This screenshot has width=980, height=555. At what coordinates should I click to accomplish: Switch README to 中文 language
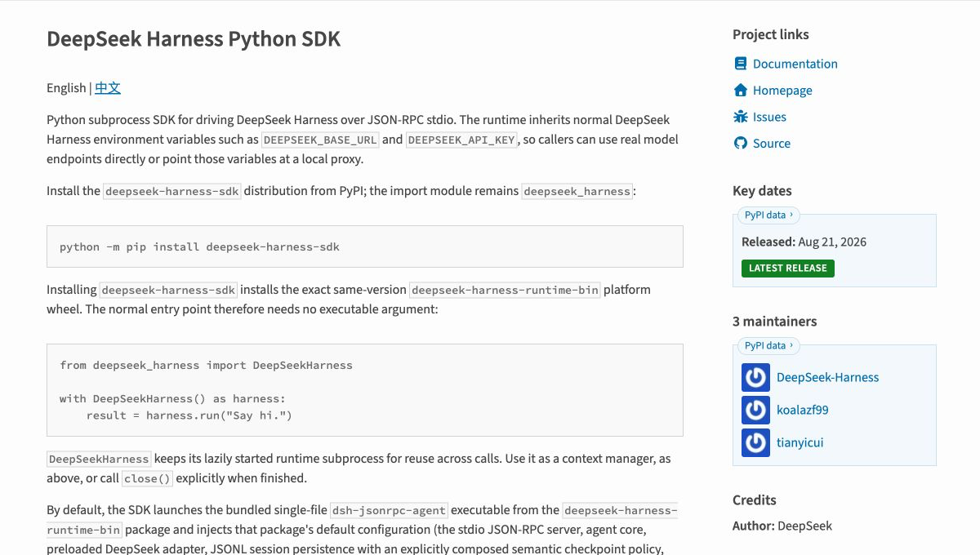[108, 88]
